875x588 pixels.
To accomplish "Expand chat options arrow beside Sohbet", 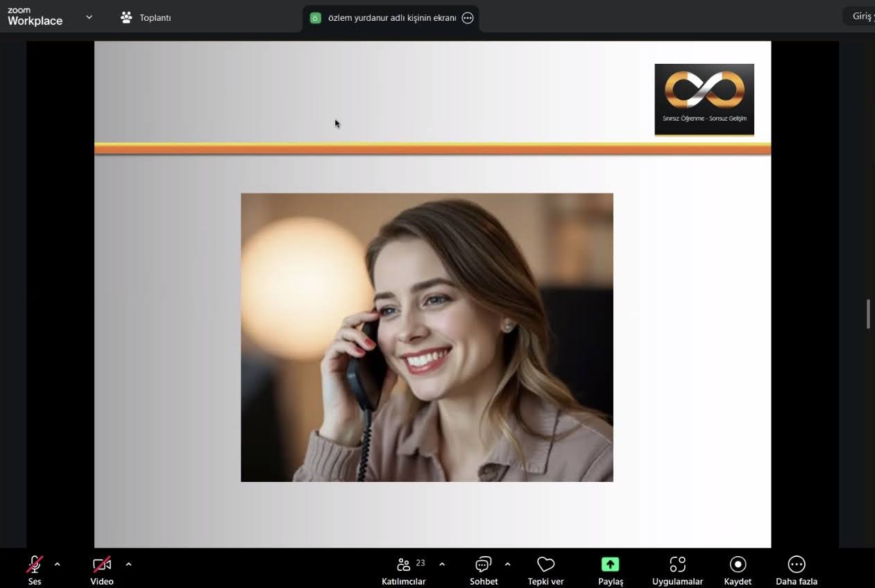I will point(507,564).
